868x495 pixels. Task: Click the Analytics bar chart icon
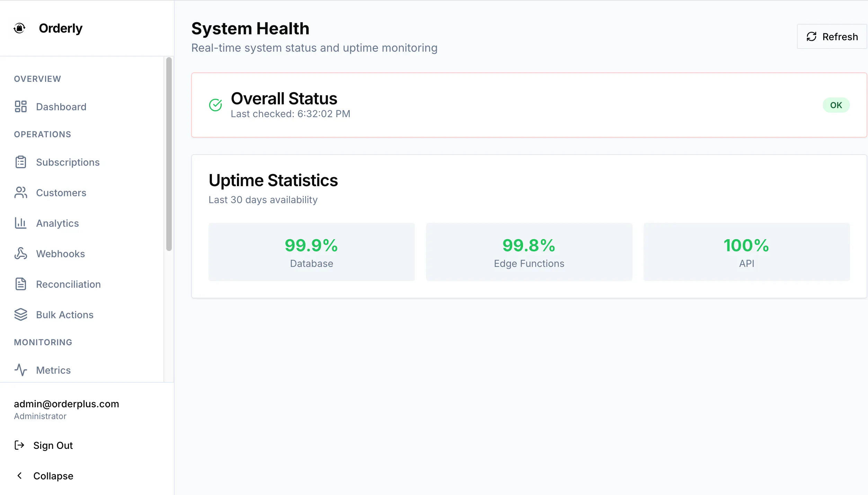tap(21, 223)
